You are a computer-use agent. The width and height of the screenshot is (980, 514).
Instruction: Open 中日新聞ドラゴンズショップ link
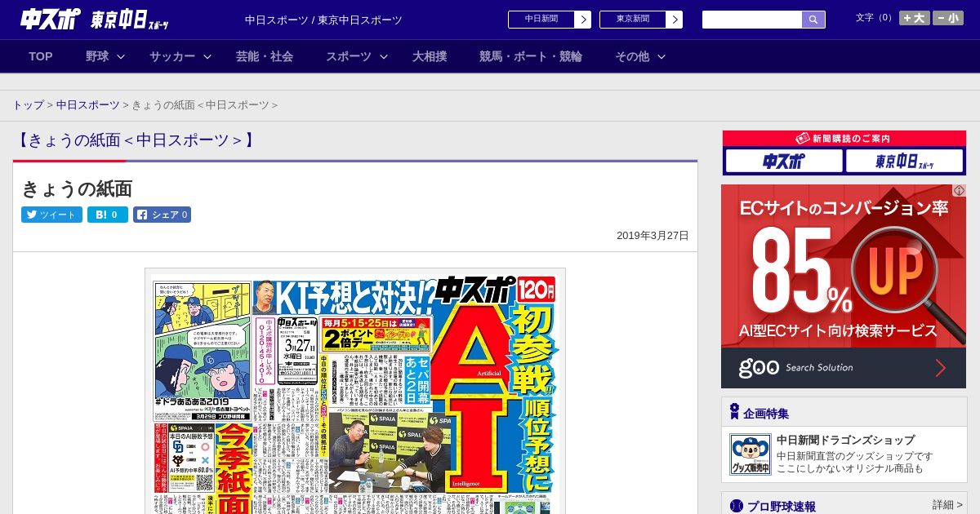click(845, 440)
